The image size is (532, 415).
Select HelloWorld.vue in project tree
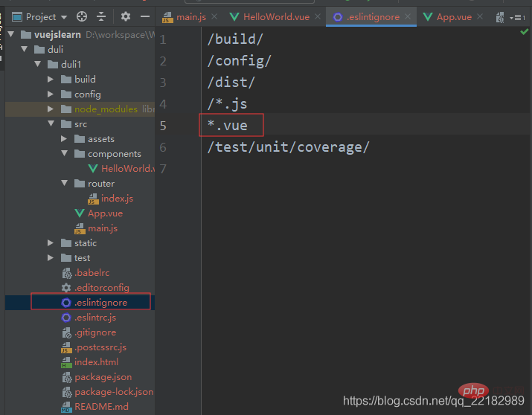tap(128, 169)
